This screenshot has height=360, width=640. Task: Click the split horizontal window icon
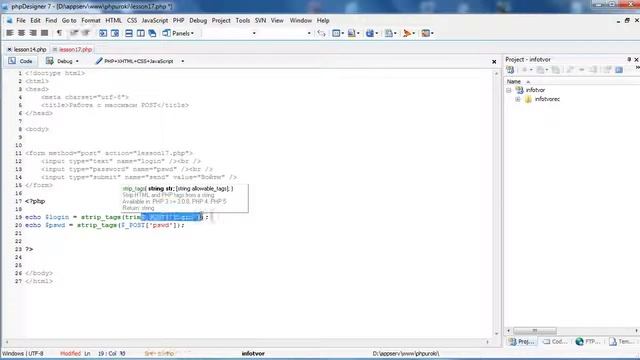(129, 33)
